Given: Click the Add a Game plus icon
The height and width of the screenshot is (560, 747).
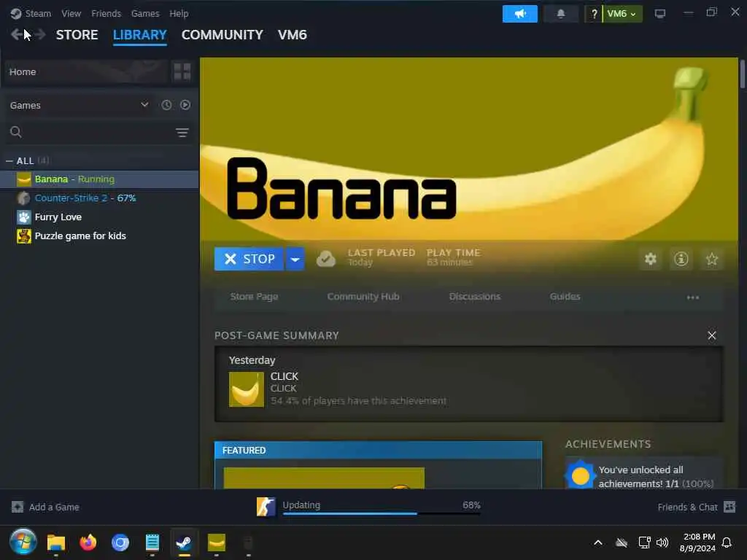Looking at the screenshot, I should (x=18, y=507).
